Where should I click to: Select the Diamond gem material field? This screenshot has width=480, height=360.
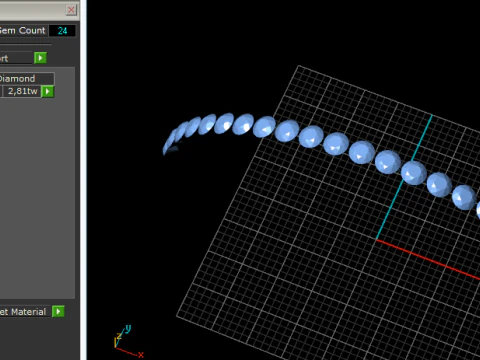coord(27,79)
